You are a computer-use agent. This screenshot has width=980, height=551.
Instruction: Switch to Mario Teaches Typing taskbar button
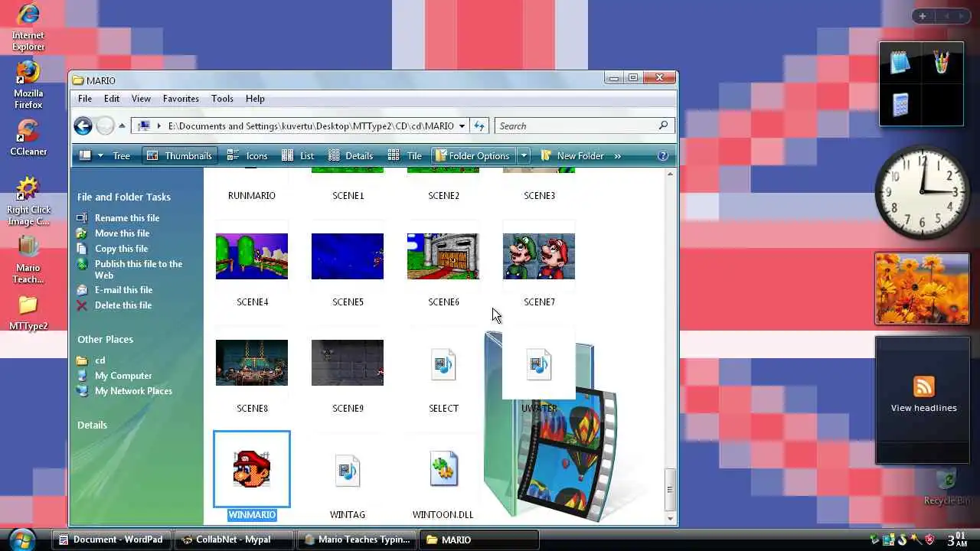355,540
